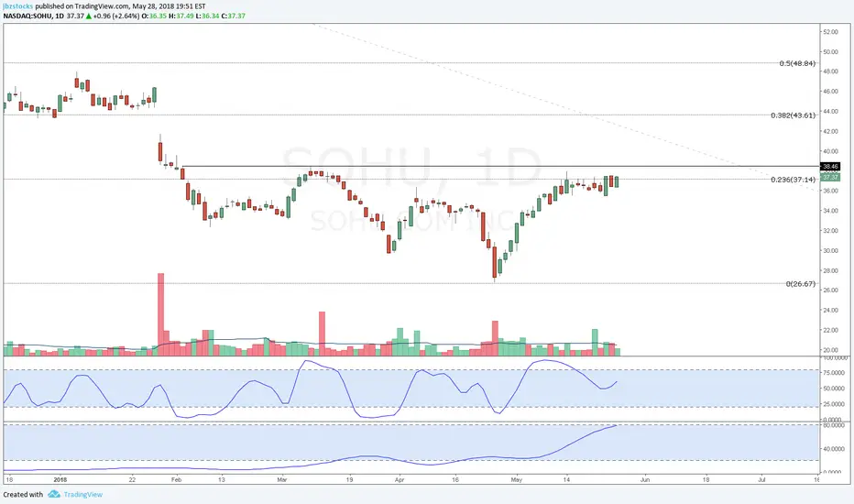Viewport: 854px width, 504px height.
Task: Click the green up-triangle change indicator
Action: 89,16
